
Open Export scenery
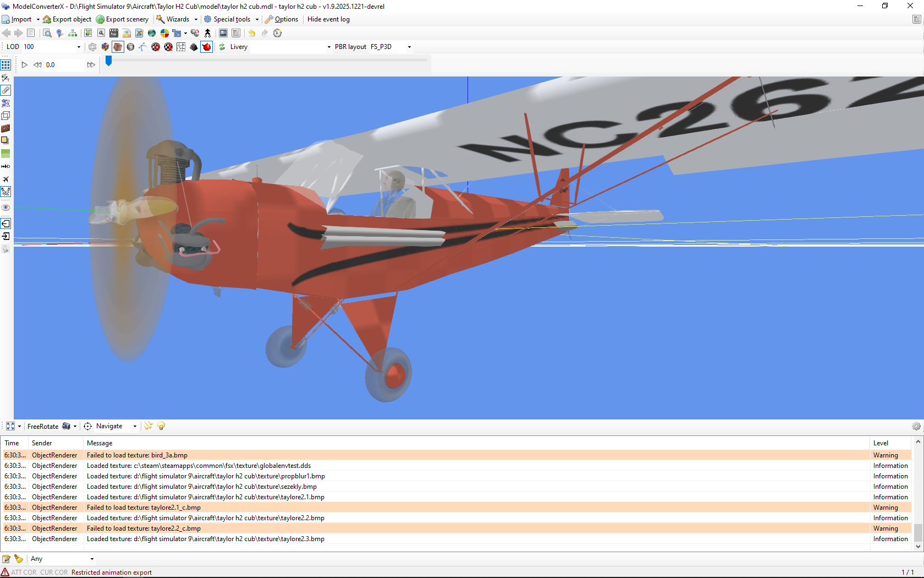pyautogui.click(x=122, y=19)
